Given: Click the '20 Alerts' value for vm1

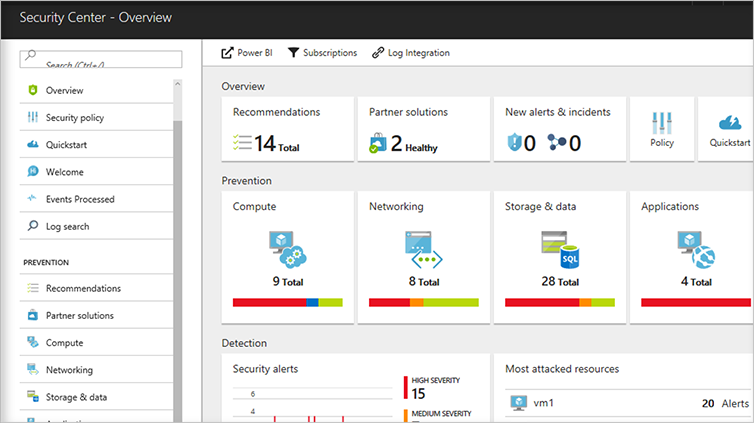Looking at the screenshot, I should click(725, 403).
